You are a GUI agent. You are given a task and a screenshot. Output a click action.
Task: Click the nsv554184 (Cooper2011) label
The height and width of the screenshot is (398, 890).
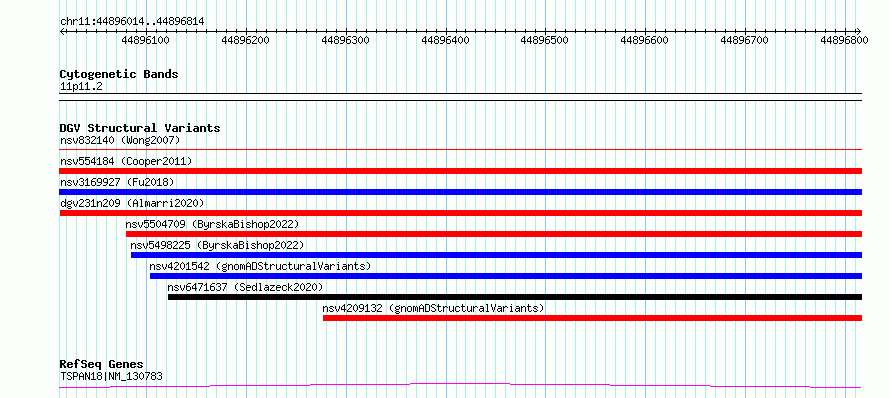[x=126, y=161]
